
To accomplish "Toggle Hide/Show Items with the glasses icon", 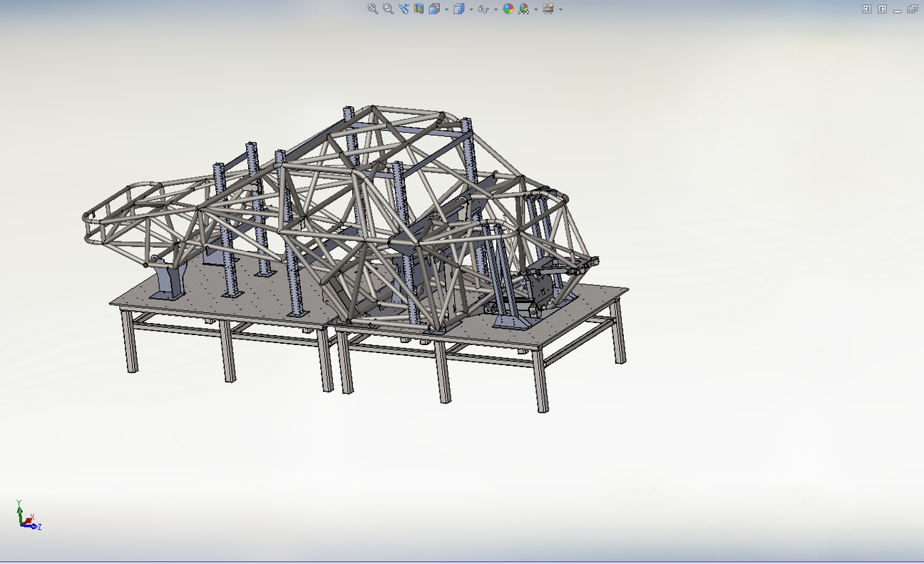I will (484, 9).
